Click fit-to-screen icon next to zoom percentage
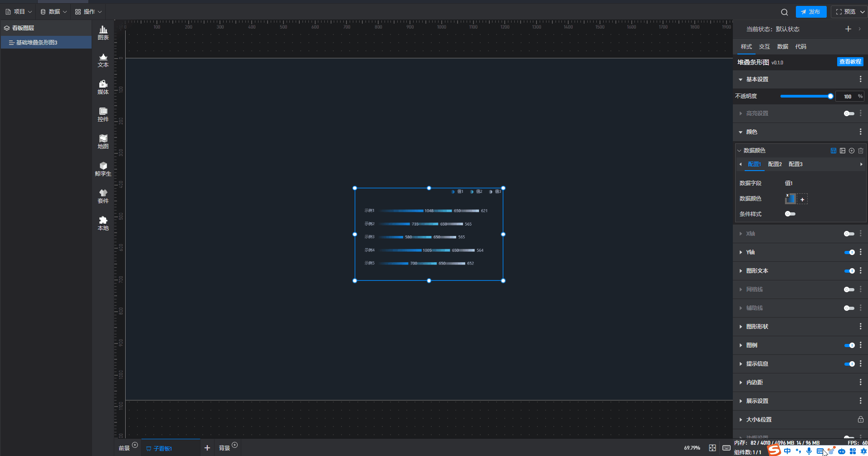 click(712, 448)
